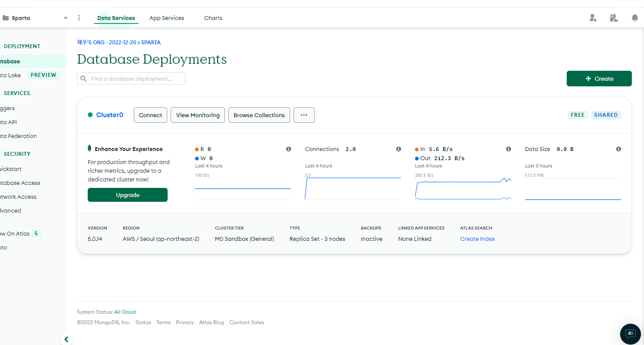Click Create Index link
Screen dimensions: 644x345
click(478, 239)
